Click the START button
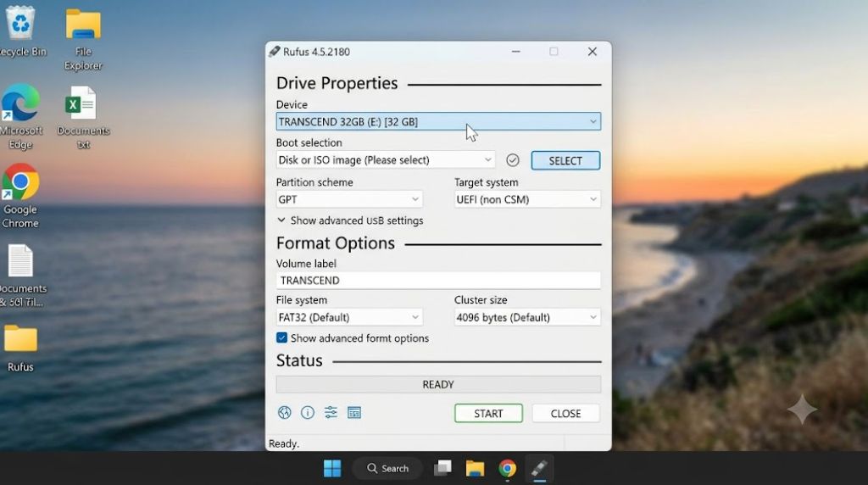This screenshot has height=485, width=868. click(x=488, y=414)
